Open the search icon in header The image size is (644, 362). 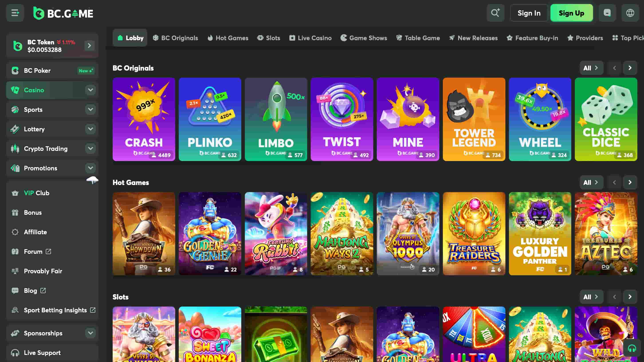click(495, 13)
